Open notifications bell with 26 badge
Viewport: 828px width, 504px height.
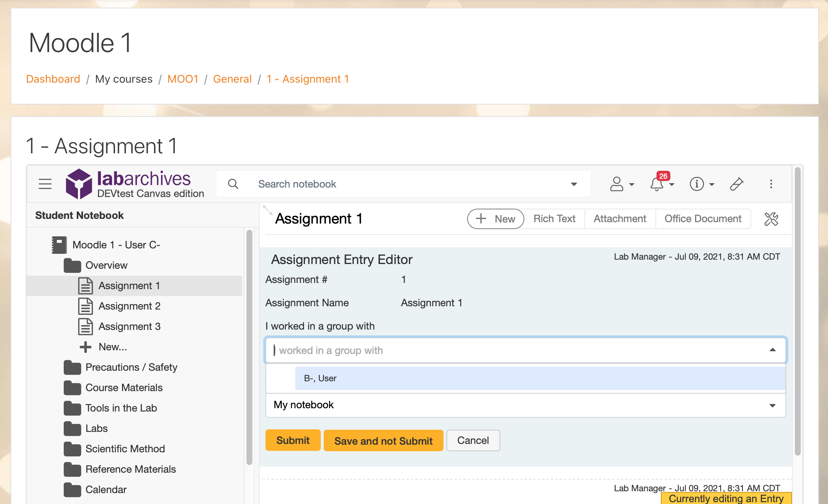pyautogui.click(x=658, y=183)
